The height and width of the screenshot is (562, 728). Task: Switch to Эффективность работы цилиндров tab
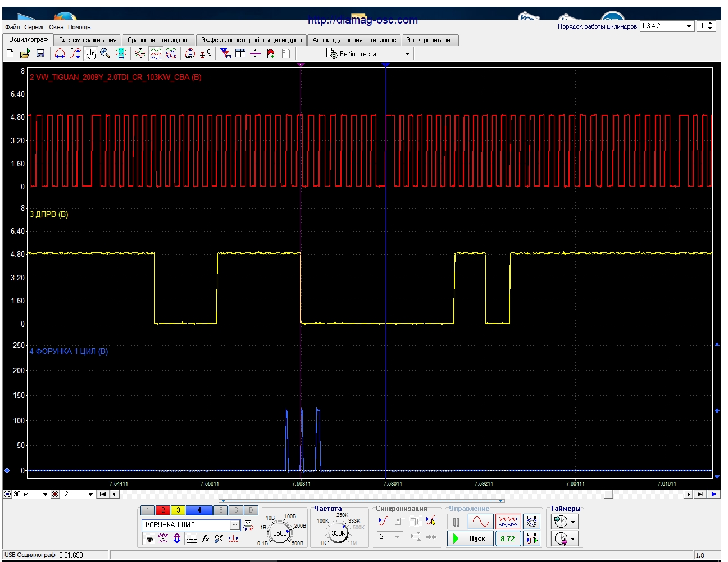click(x=252, y=40)
